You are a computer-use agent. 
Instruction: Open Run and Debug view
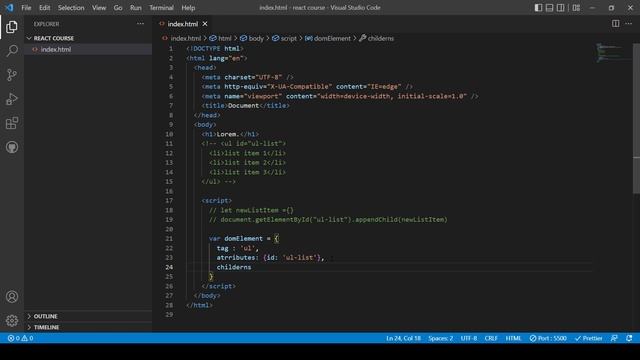coord(12,99)
